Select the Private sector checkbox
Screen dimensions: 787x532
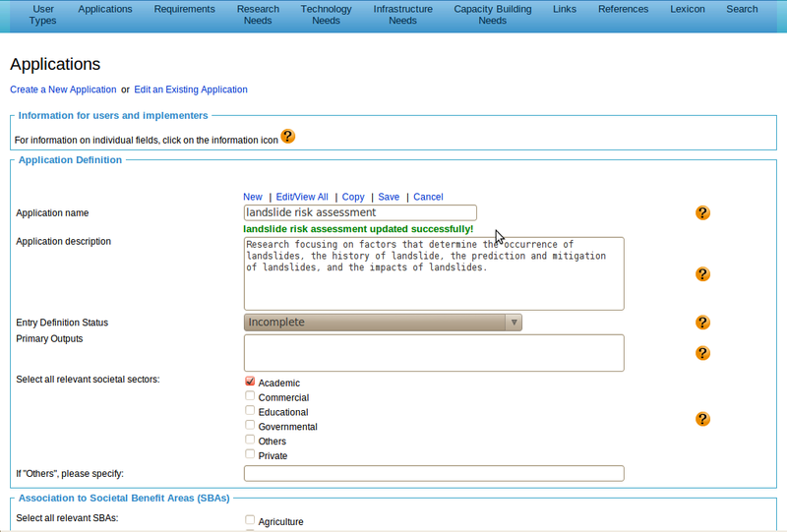pyautogui.click(x=250, y=454)
